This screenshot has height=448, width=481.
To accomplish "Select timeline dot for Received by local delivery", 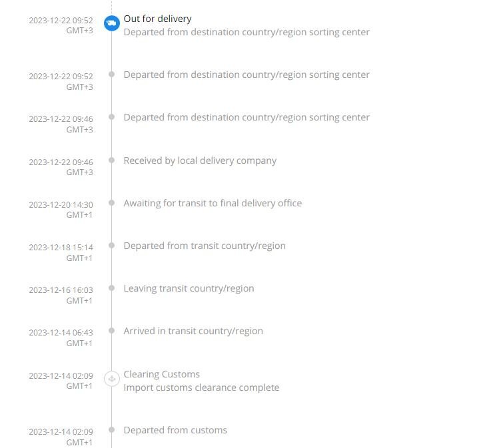I will click(112, 160).
